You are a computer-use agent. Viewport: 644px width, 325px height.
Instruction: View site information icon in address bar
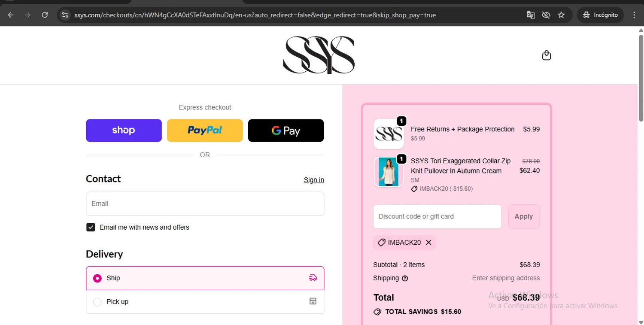pos(65,15)
